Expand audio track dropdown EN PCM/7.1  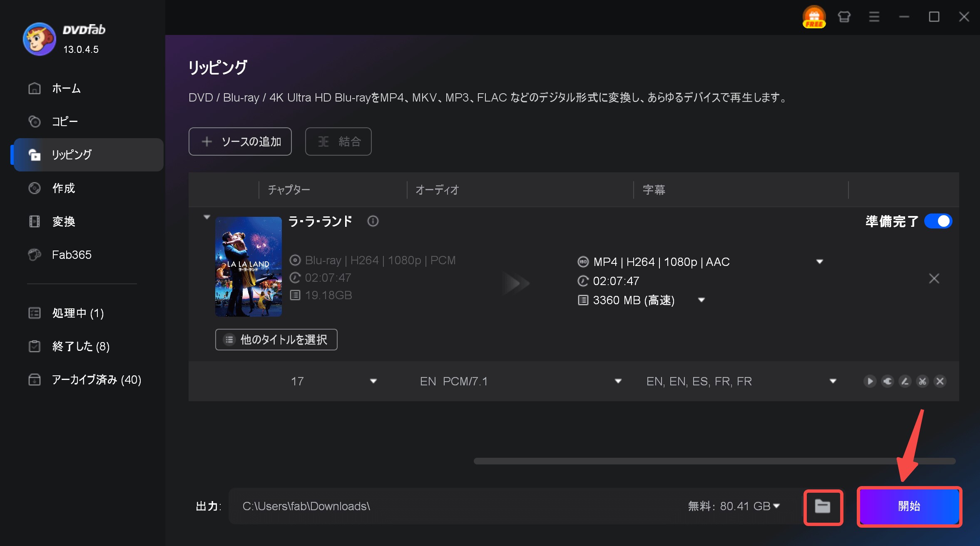(x=618, y=381)
